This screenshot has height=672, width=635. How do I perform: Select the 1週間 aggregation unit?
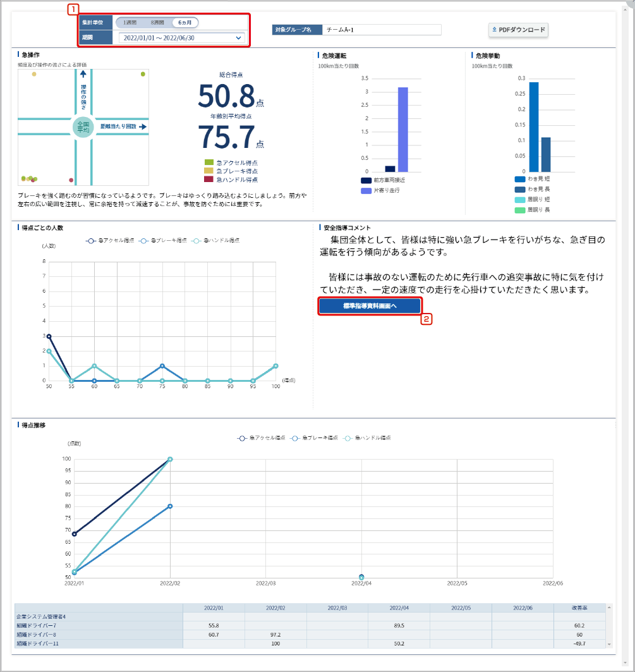(x=130, y=23)
